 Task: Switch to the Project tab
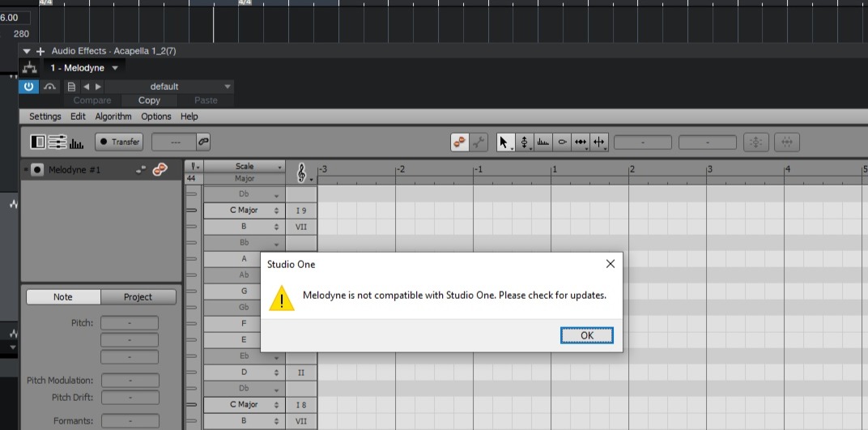[138, 296]
